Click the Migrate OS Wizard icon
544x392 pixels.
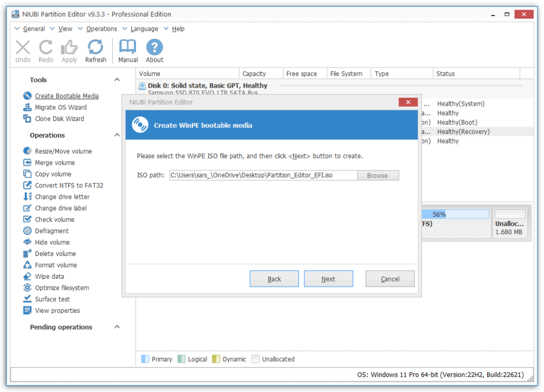click(x=28, y=107)
